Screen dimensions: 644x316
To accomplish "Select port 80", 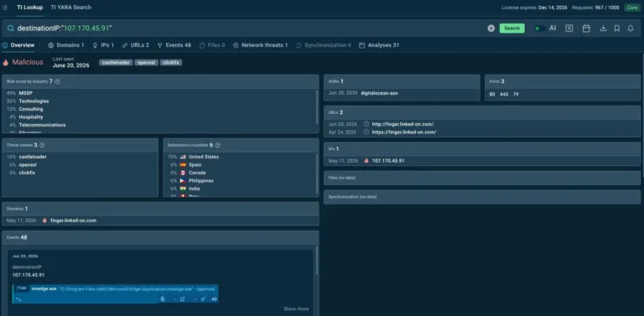I will [492, 95].
